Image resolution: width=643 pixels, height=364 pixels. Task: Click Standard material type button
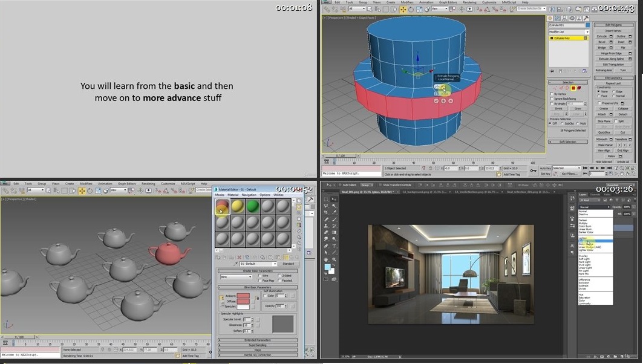289,264
